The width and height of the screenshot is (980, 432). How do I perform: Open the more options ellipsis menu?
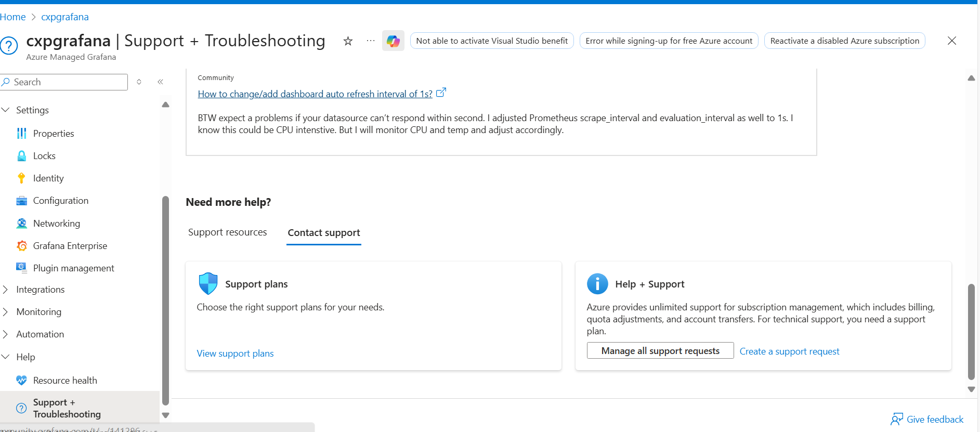tap(370, 41)
